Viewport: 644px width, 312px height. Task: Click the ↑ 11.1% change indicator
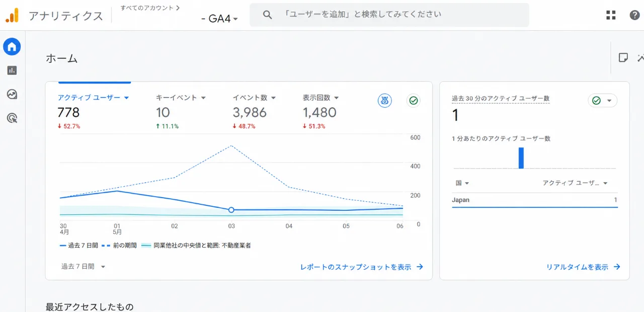pyautogui.click(x=167, y=126)
